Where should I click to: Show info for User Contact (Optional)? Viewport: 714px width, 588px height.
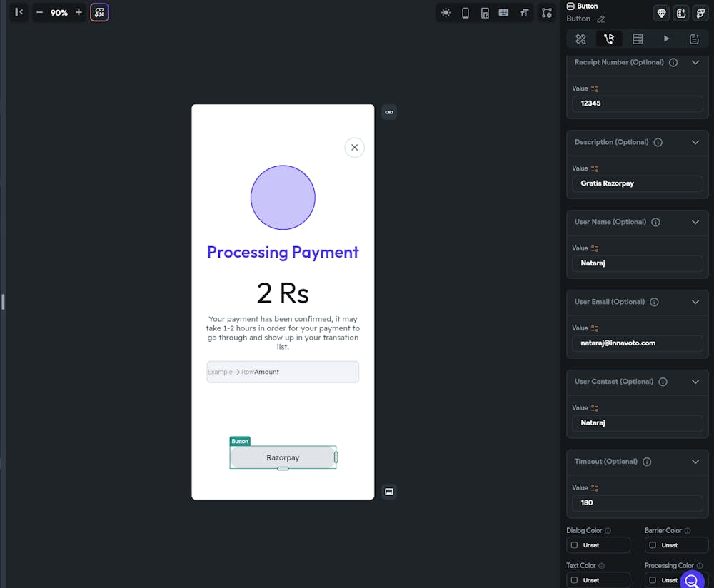(663, 382)
